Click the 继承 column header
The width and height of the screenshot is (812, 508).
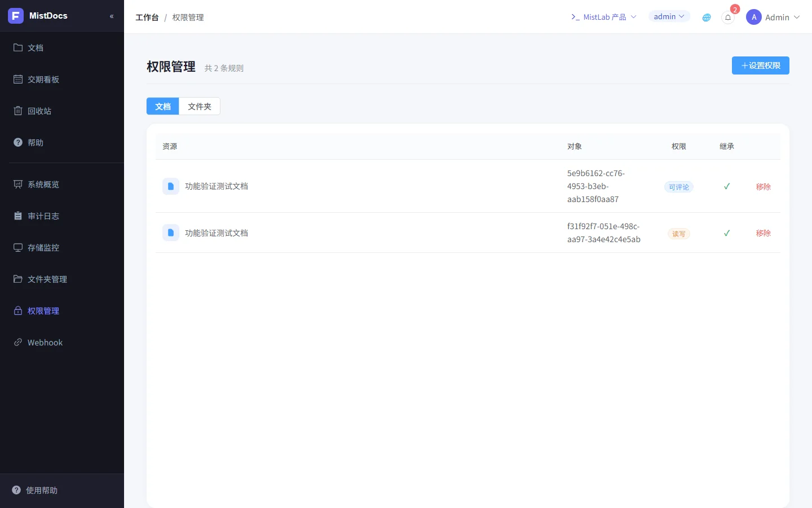(727, 146)
